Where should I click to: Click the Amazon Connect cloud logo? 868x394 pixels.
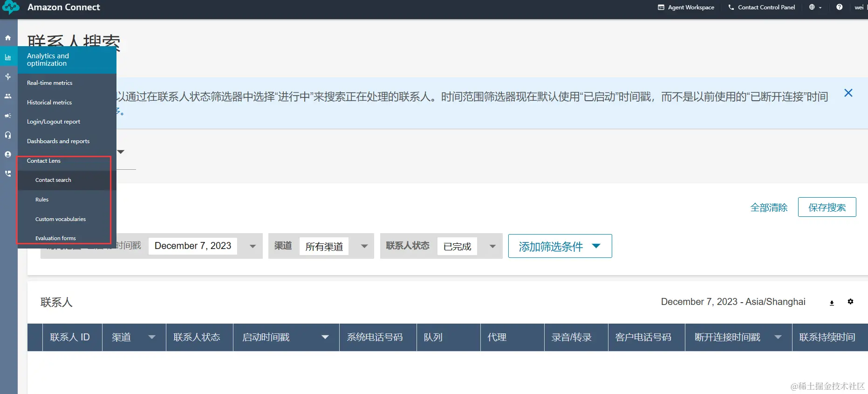11,7
